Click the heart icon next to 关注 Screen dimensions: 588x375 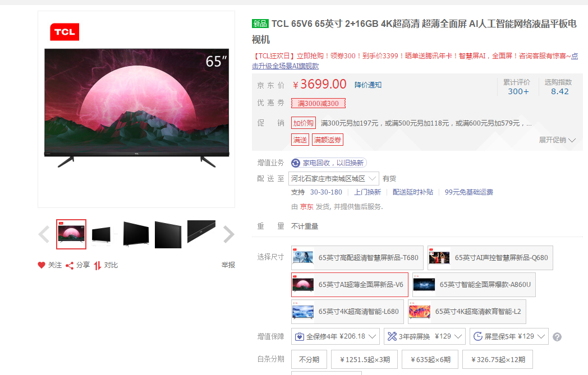pyautogui.click(x=42, y=265)
